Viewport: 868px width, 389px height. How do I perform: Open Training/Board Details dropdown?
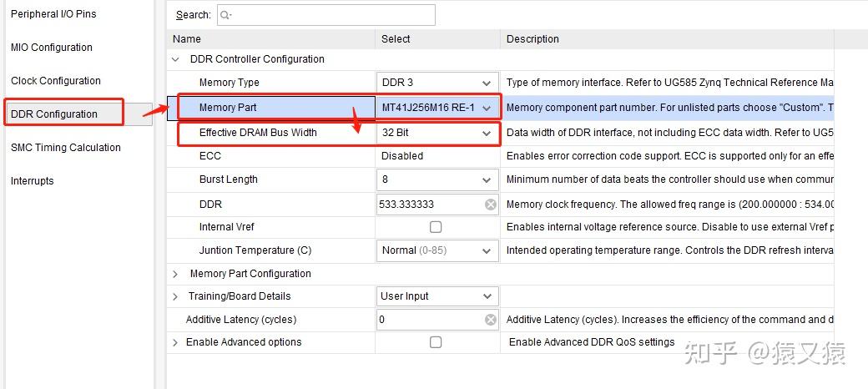(x=487, y=296)
